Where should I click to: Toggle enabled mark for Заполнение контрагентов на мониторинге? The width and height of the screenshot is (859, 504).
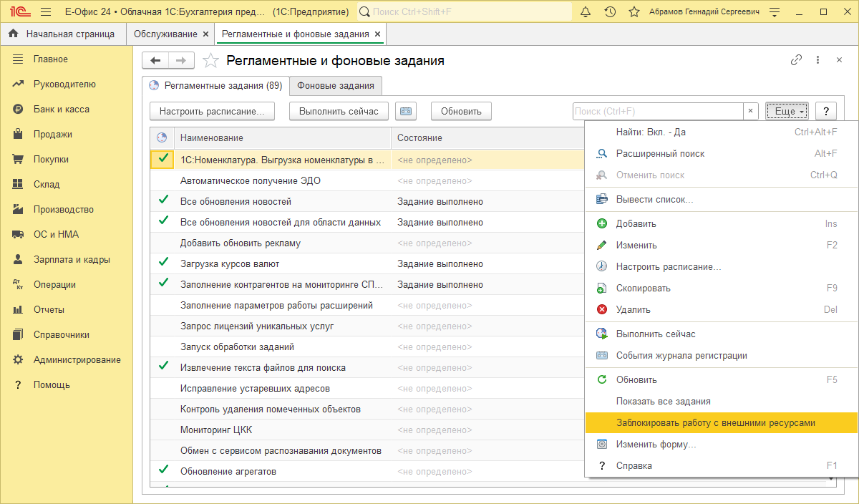point(164,283)
